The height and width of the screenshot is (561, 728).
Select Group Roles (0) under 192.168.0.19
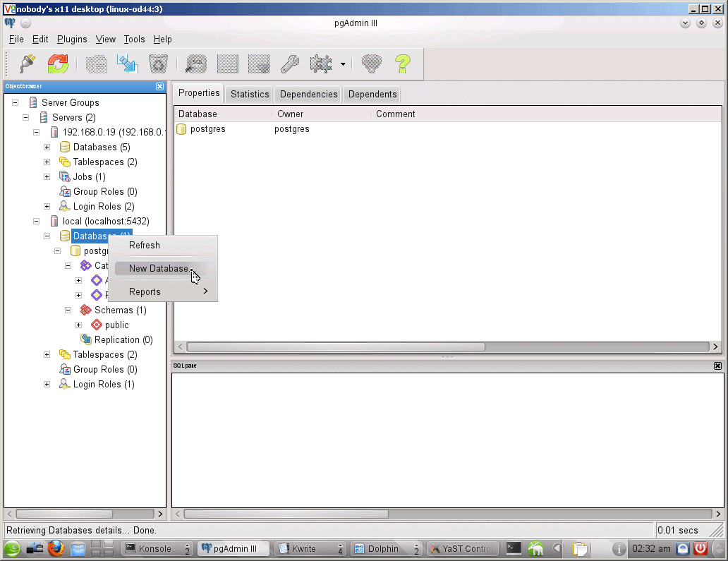point(99,192)
